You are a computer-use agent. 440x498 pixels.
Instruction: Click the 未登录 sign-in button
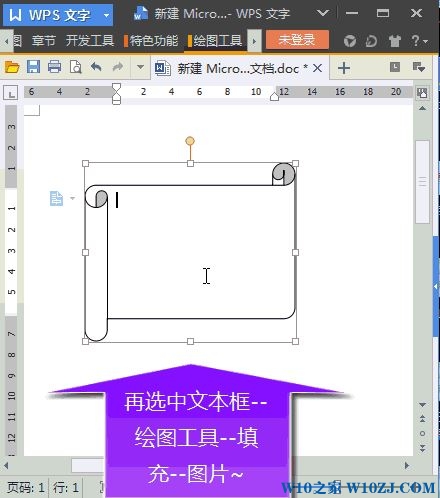(297, 40)
